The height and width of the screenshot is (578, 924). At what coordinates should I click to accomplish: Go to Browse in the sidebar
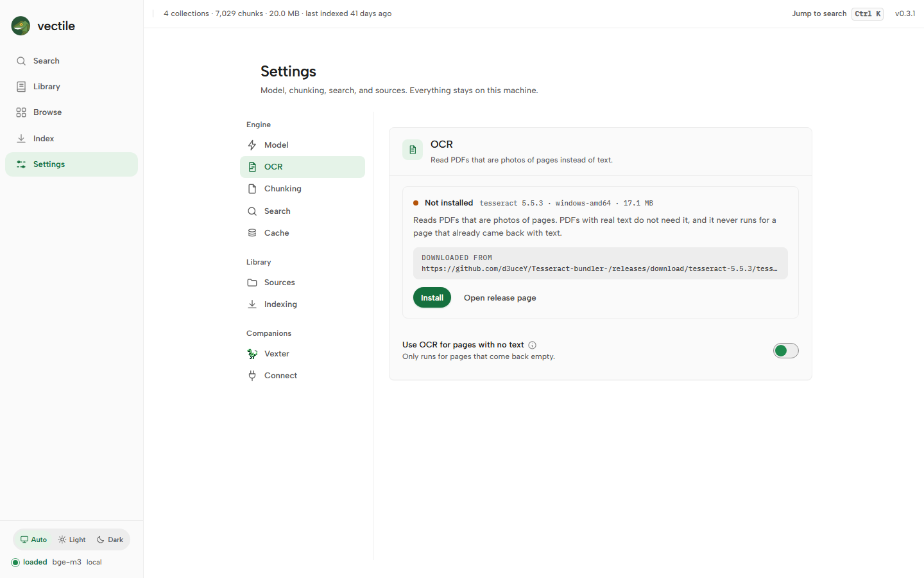[x=71, y=112]
